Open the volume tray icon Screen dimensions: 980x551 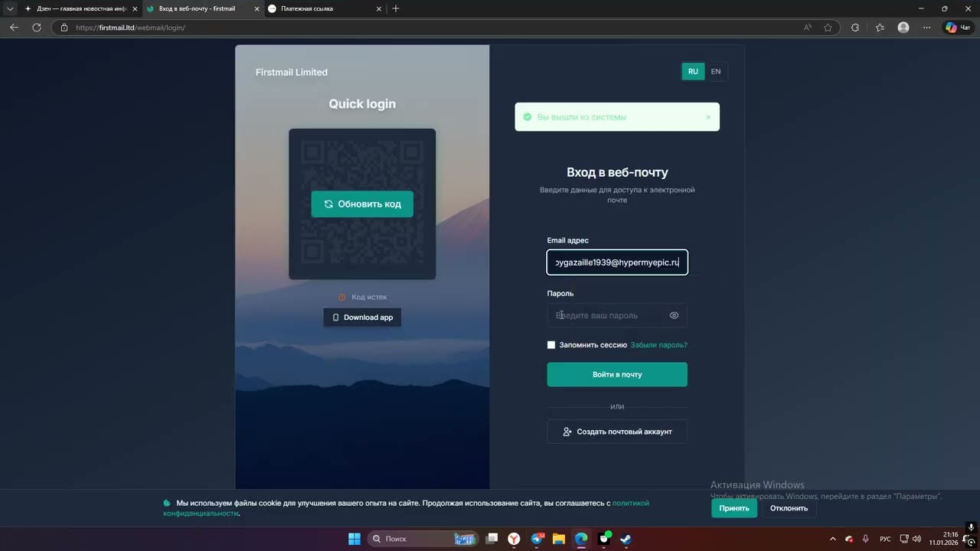[916, 539]
